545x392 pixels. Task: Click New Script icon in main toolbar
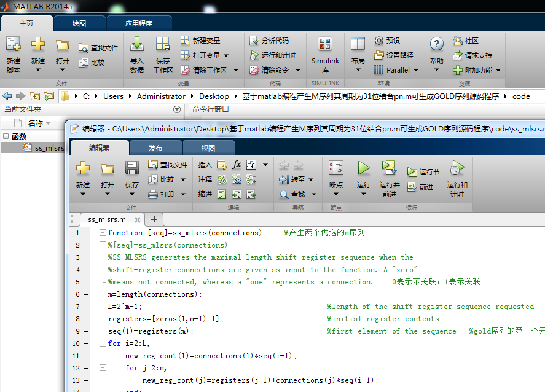pos(13,44)
